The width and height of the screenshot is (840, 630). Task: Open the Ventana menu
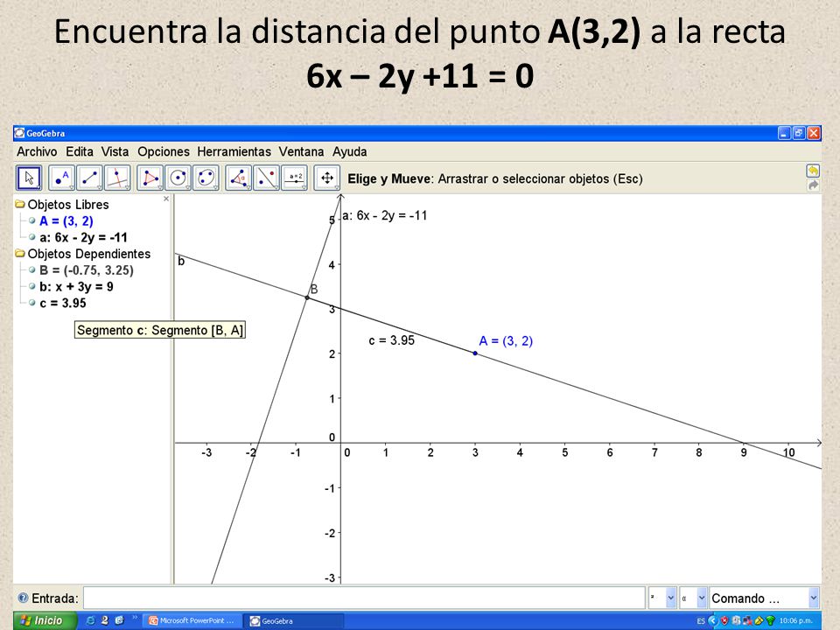tap(301, 151)
